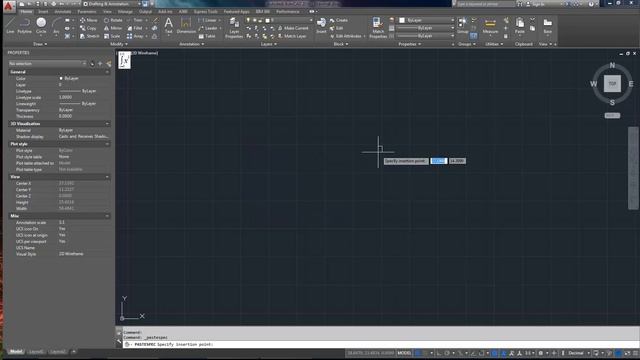Open the Express Tools ribbon tab
Viewport: 640px width, 360px height.
[x=206, y=11]
